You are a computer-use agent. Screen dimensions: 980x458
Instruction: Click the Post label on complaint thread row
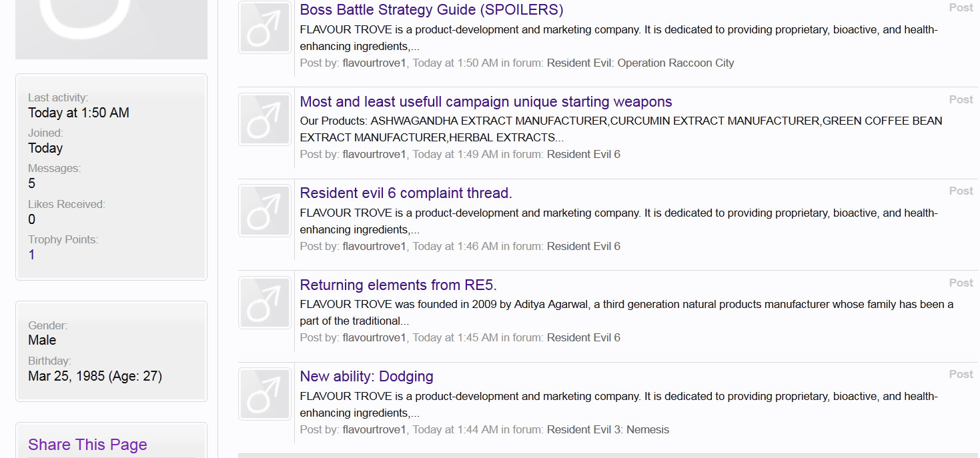tap(961, 191)
